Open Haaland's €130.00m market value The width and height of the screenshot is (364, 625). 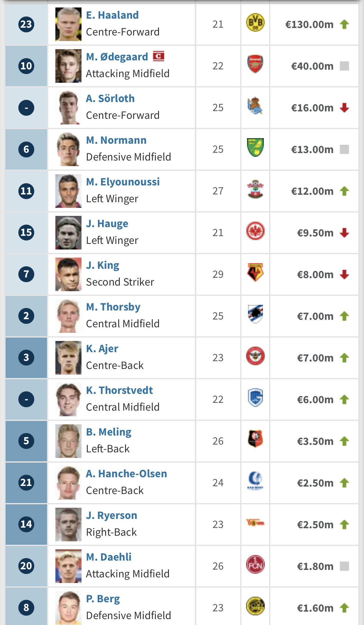click(x=309, y=24)
